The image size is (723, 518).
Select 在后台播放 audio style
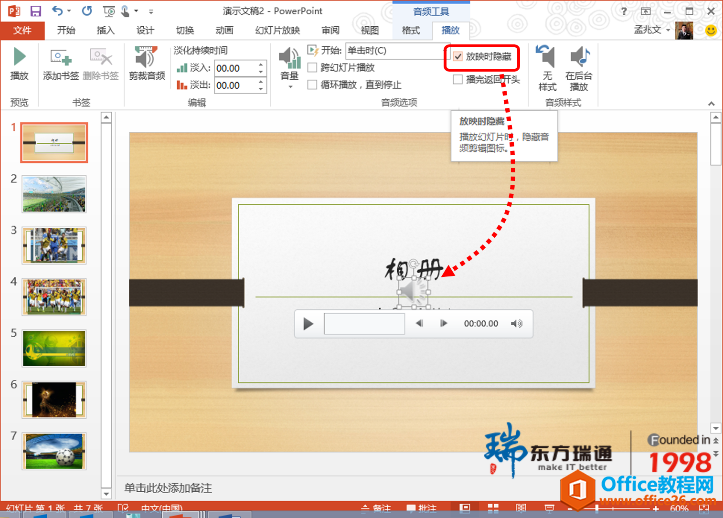[579, 68]
